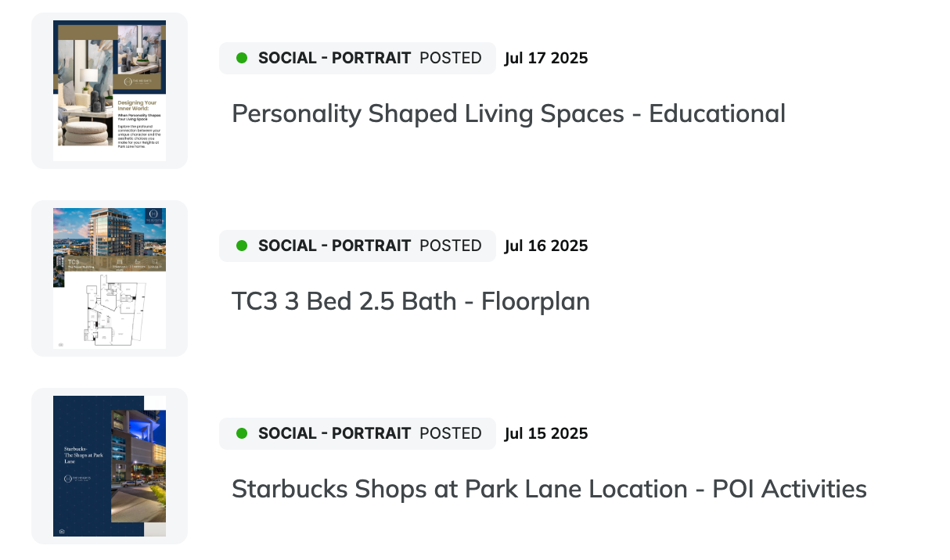The width and height of the screenshot is (950, 560).
Task: Click the Jul 17 2025 date
Action: coord(546,58)
